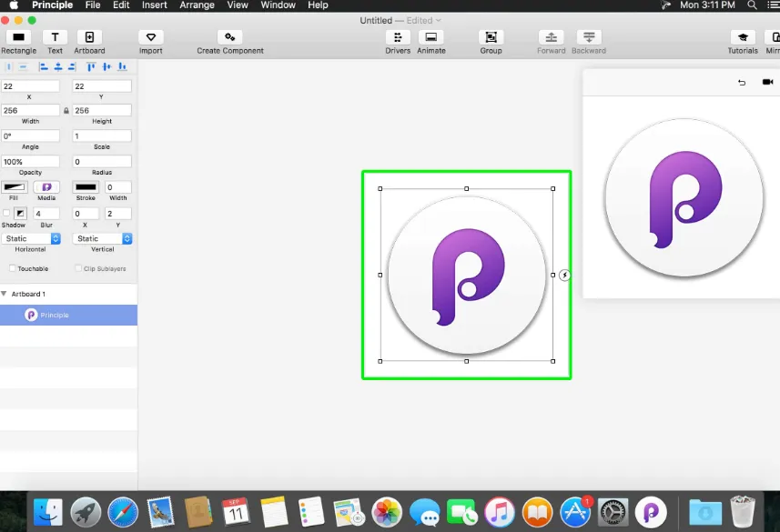Click the Media image well
Viewport: 780px width, 532px height.
point(46,187)
